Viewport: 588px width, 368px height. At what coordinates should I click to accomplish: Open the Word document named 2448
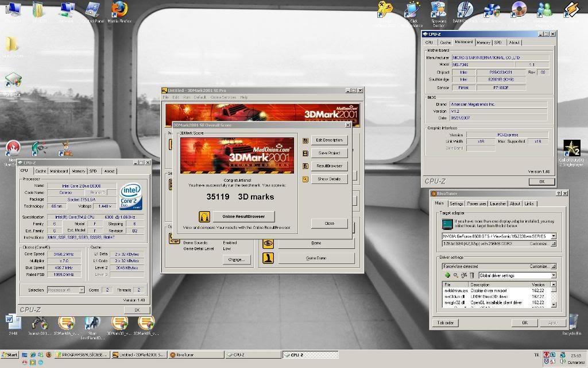coord(14,324)
